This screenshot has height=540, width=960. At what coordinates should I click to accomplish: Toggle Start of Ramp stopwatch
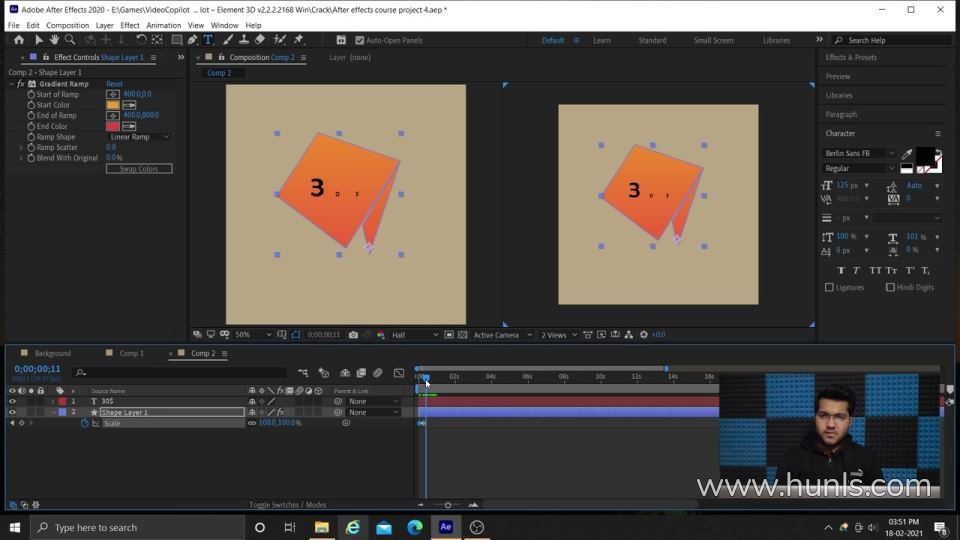31,94
